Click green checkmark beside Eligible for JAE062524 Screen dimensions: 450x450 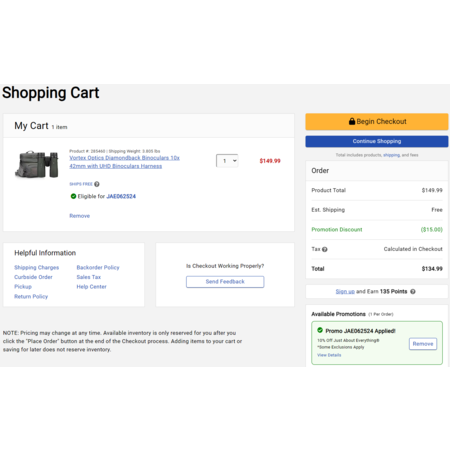click(73, 196)
